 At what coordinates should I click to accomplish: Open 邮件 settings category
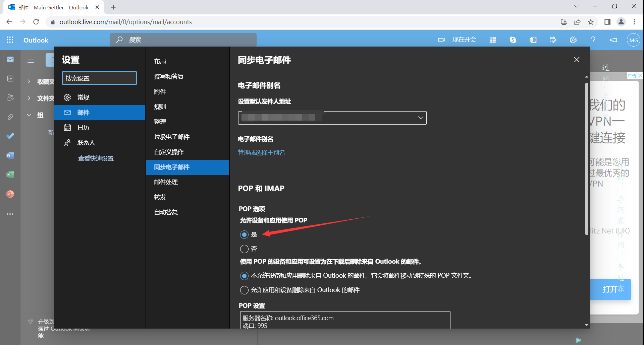[x=99, y=113]
